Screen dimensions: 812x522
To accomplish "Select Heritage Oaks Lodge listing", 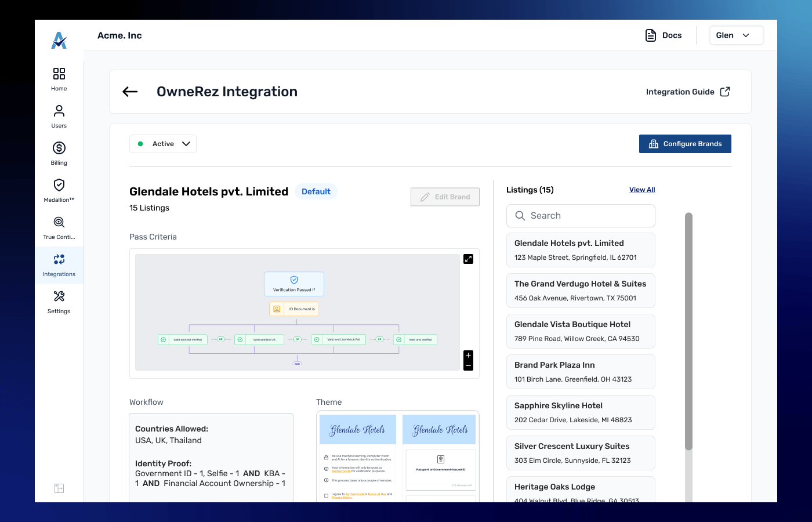I will click(x=581, y=490).
